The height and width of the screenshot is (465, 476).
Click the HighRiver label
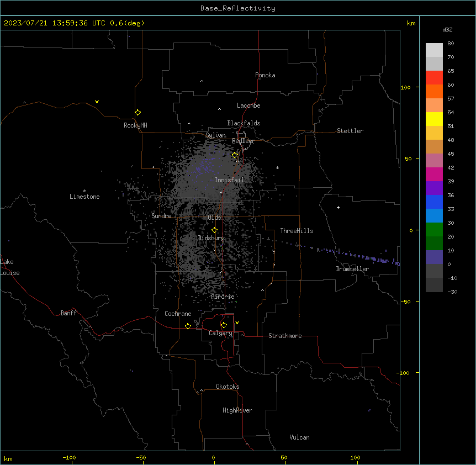coord(237,410)
